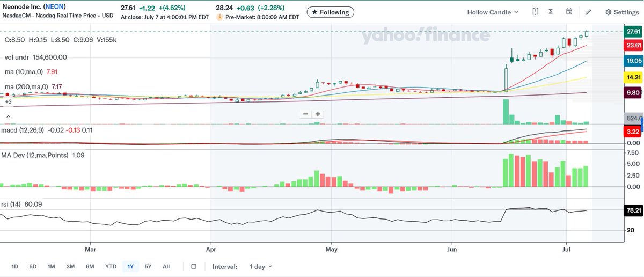Click the latest candle at chart top right

click(x=587, y=33)
